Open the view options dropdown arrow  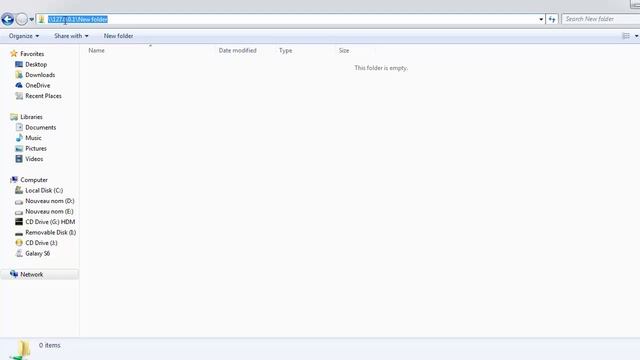coord(636,36)
